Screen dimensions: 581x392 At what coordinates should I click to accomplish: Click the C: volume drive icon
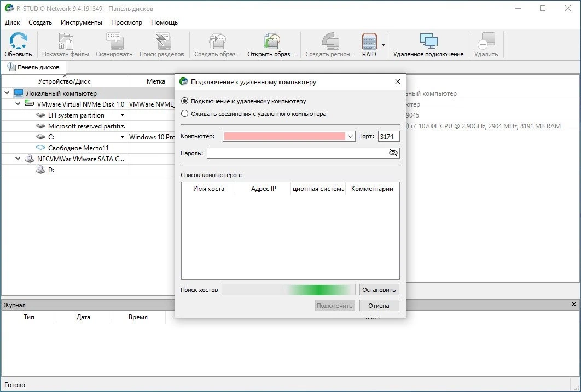40,137
